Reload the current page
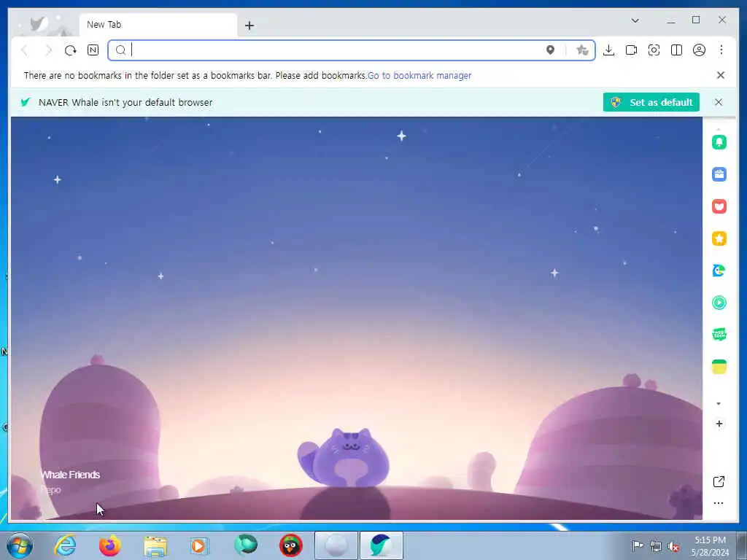 tap(71, 50)
